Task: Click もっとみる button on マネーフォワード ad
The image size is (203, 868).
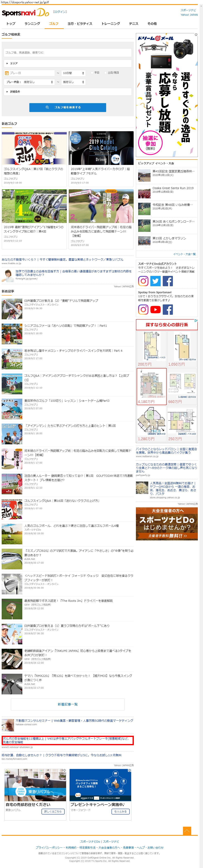Action: click(x=121, y=812)
